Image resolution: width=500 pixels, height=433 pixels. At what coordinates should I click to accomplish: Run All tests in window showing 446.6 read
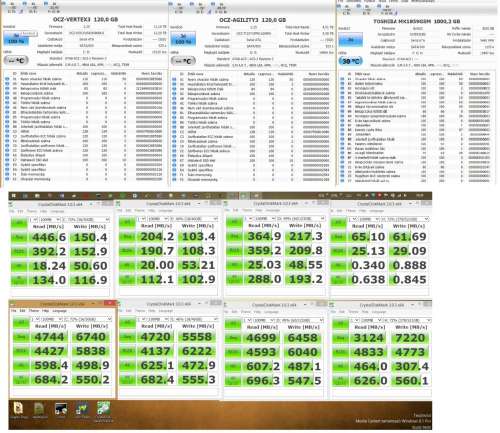click(19, 223)
